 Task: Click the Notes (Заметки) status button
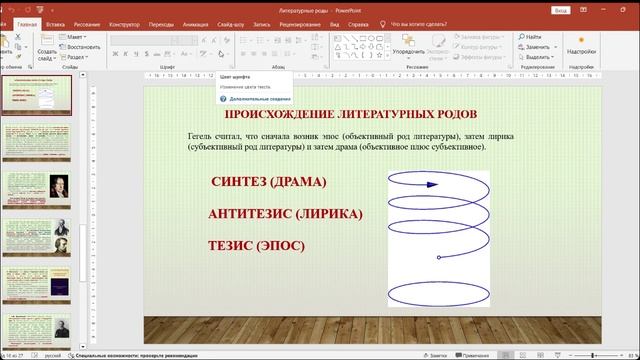tap(435, 356)
